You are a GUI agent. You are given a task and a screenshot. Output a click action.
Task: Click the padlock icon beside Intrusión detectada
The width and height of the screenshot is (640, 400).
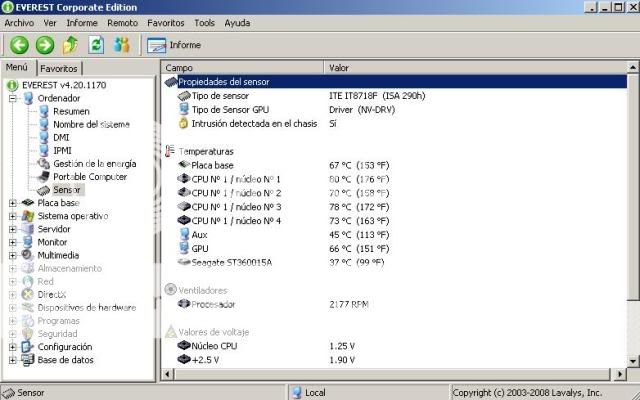click(184, 123)
